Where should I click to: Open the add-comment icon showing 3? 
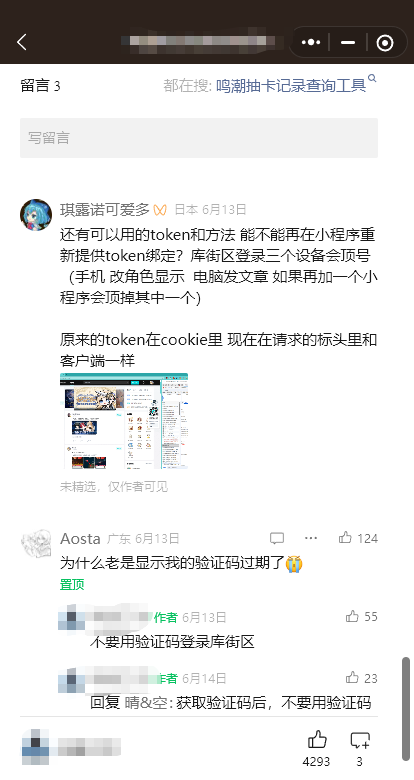360,748
